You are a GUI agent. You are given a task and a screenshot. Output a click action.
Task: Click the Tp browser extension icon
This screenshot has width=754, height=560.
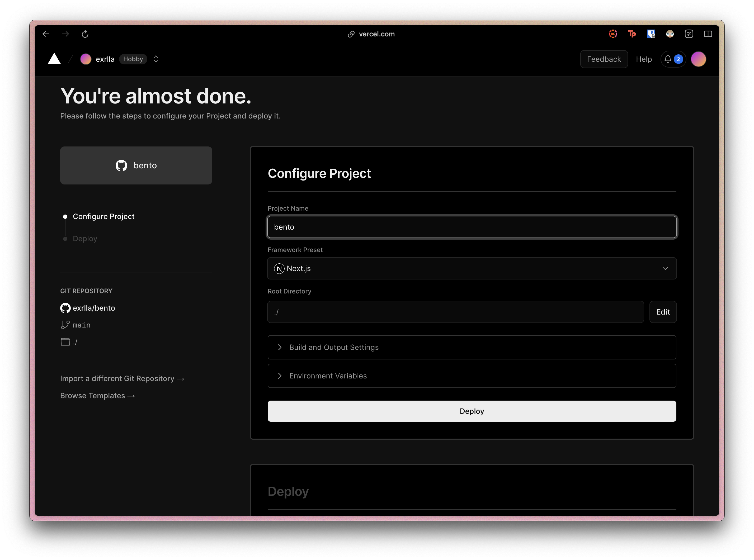click(x=632, y=34)
